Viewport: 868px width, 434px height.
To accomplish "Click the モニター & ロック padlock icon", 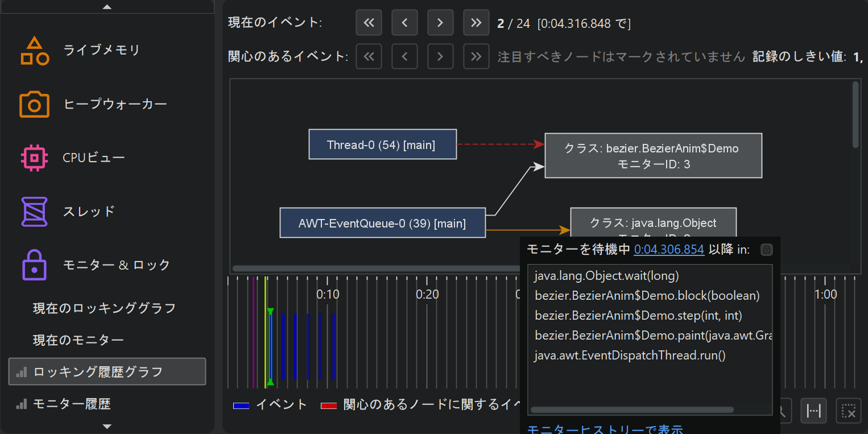I will tap(34, 265).
